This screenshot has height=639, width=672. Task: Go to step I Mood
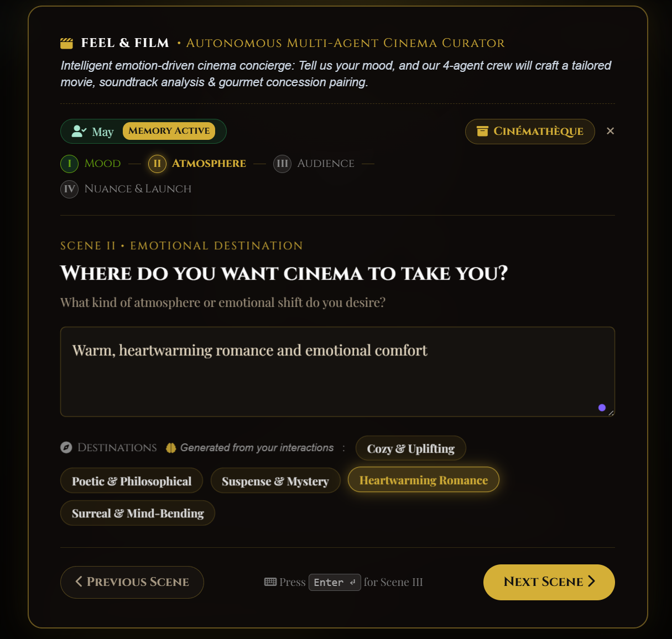coord(91,164)
